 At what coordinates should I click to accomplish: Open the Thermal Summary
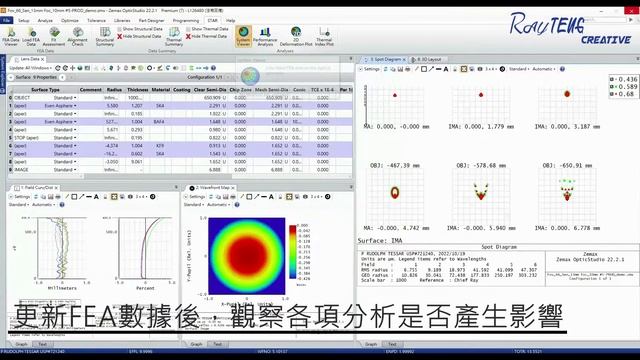[x=174, y=36]
